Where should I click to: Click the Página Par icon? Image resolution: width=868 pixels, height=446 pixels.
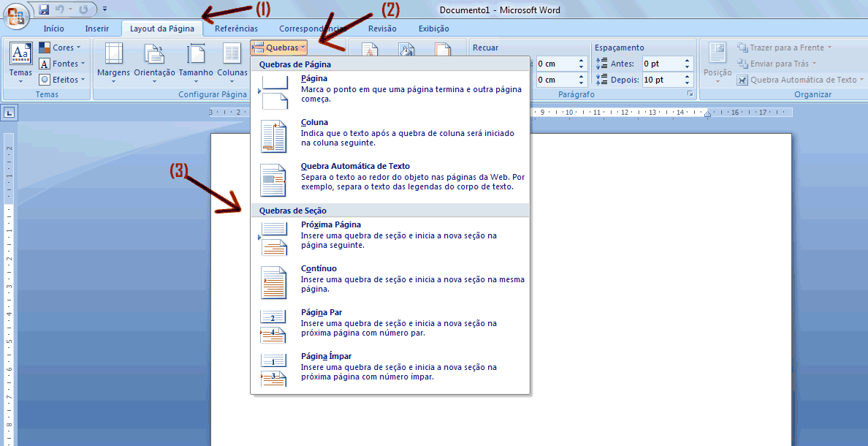(273, 326)
